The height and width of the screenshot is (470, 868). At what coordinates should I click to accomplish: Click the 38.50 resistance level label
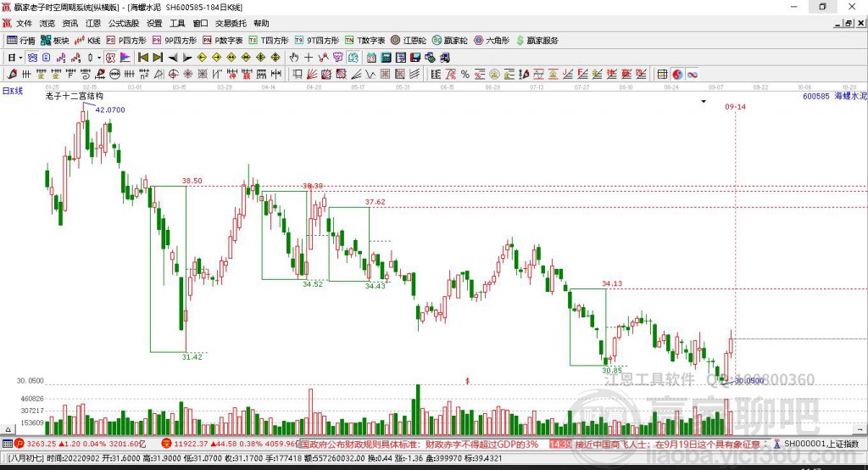tap(192, 181)
